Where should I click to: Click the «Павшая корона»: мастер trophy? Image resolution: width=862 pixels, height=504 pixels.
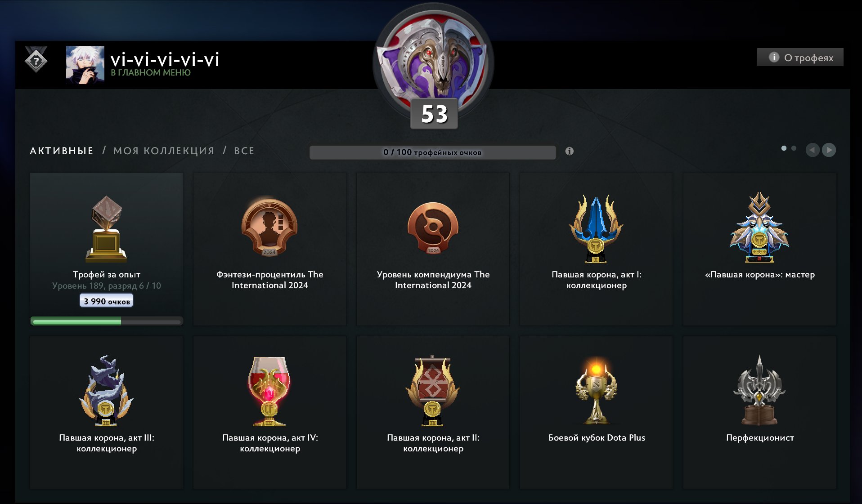759,249
